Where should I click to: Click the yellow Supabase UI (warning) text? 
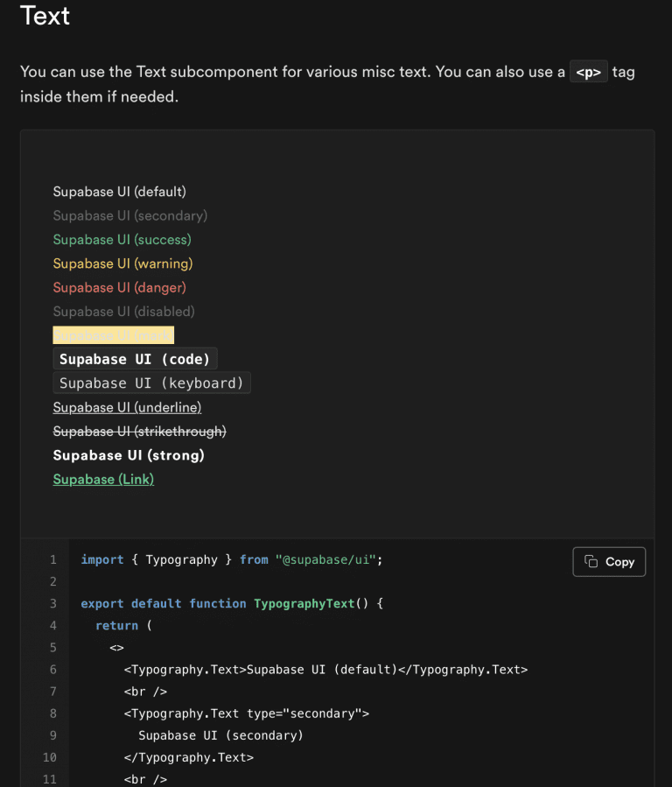[122, 264]
